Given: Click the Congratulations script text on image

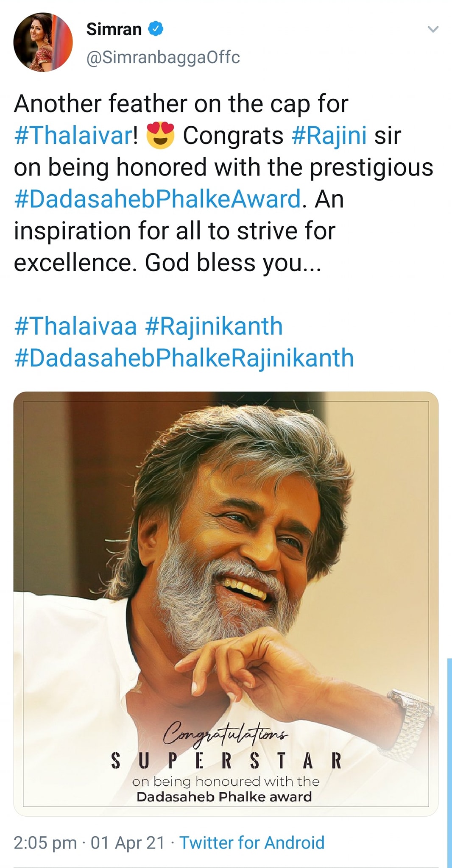Looking at the screenshot, I should 226,733.
